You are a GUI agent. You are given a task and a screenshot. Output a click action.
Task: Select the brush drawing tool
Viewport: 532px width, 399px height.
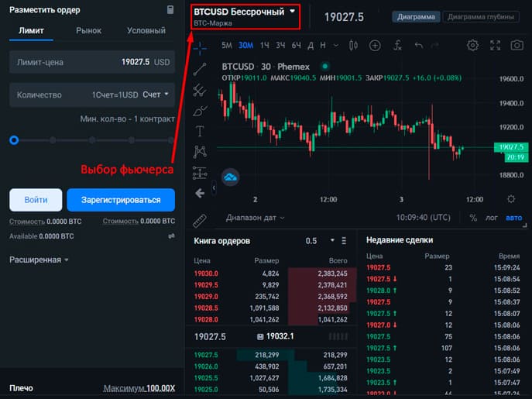[x=200, y=111]
